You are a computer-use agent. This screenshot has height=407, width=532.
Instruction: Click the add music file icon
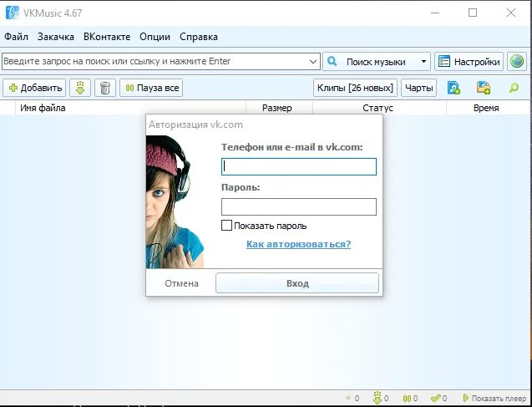[x=453, y=88]
